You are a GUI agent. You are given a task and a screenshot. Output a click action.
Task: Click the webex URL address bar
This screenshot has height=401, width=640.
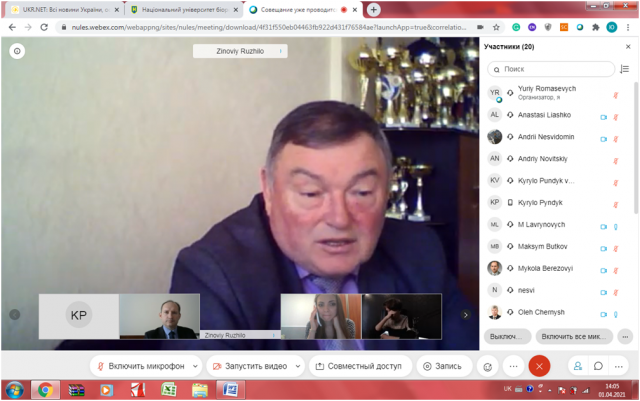(269, 27)
